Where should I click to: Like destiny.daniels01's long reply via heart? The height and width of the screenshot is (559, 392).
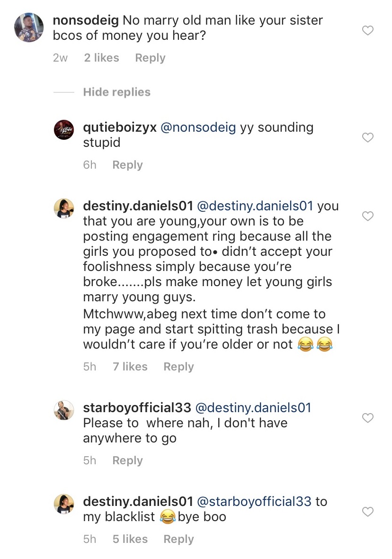coord(367,216)
